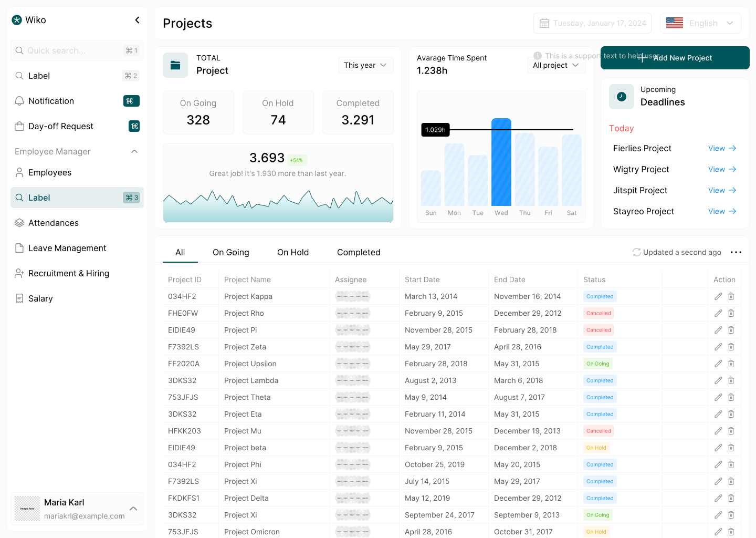Click the Sat bar in the chart

coord(572,170)
